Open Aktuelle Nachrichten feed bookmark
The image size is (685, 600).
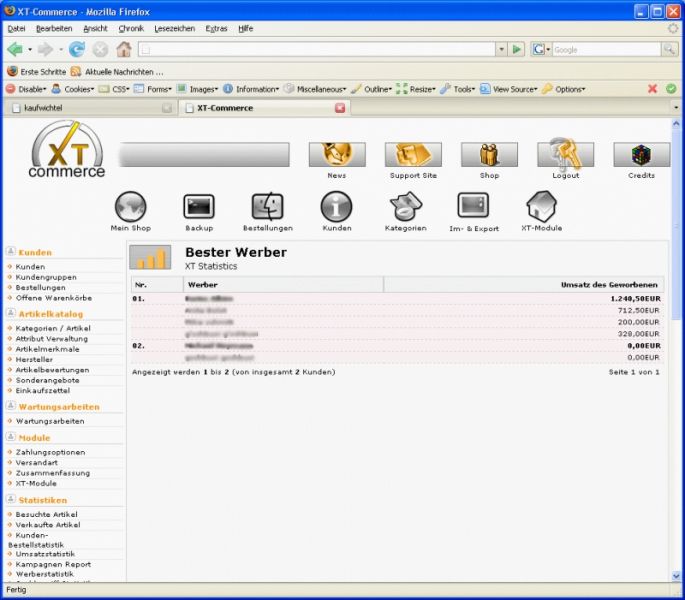point(117,71)
